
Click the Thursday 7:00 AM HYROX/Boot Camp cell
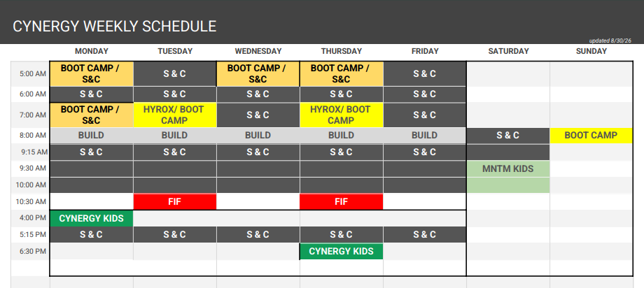tap(342, 115)
